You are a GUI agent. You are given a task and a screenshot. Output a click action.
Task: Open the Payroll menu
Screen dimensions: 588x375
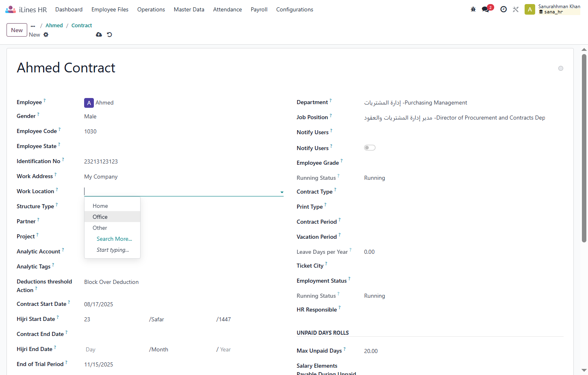(x=259, y=9)
